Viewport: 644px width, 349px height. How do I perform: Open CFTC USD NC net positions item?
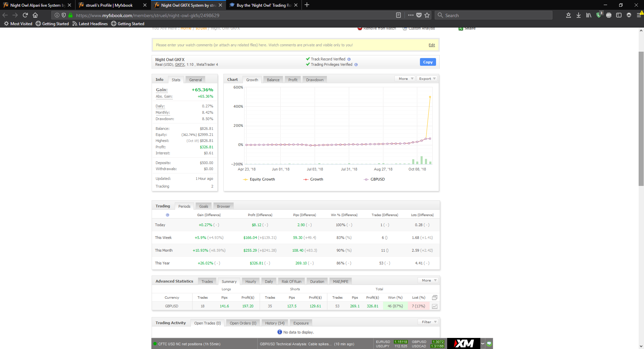[189, 344]
